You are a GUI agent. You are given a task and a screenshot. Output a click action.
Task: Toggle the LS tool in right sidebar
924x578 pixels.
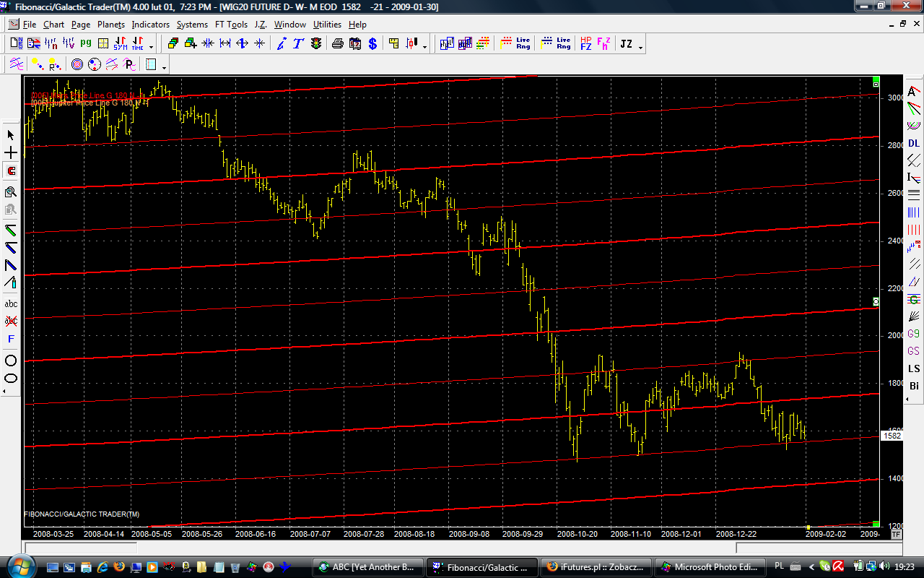[914, 368]
